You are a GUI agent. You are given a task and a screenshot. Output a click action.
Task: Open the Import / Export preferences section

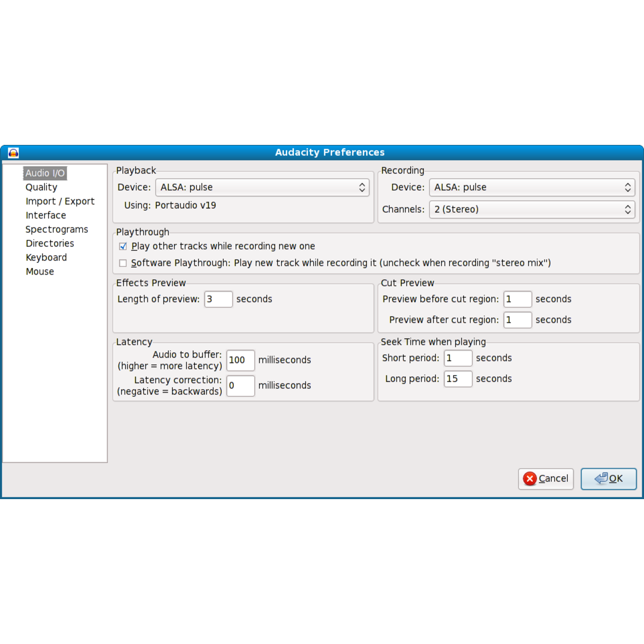pos(60,201)
